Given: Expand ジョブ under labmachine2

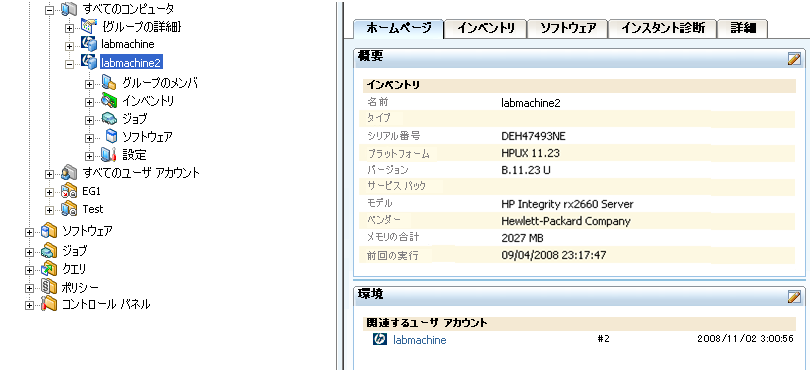Looking at the screenshot, I should click(89, 120).
